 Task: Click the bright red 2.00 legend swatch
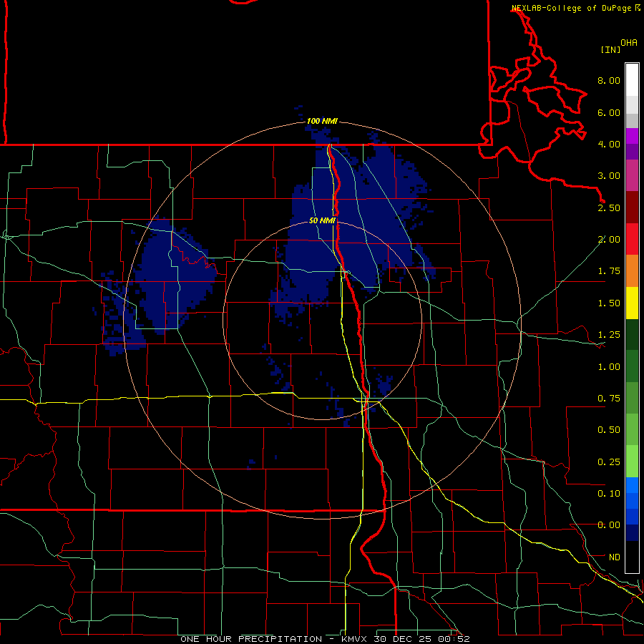pyautogui.click(x=632, y=239)
